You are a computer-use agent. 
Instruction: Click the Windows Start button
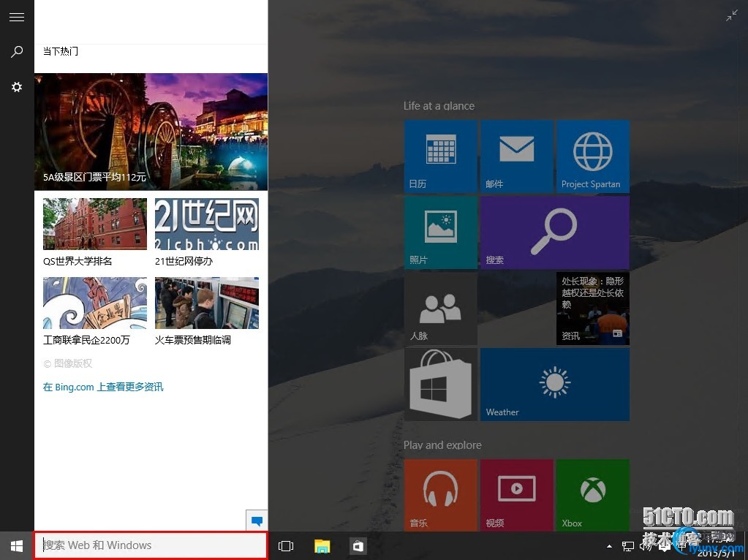(x=17, y=545)
